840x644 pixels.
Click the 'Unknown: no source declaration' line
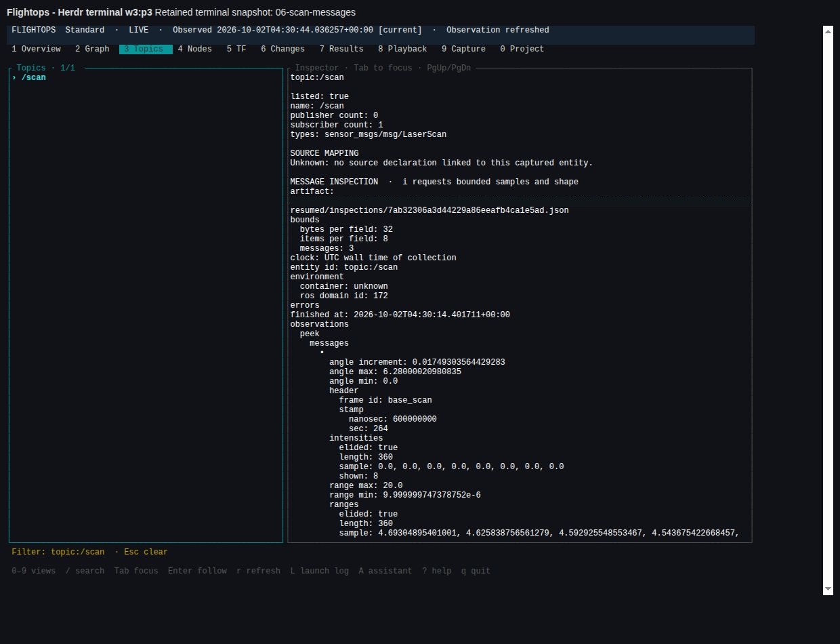[x=441, y=163]
